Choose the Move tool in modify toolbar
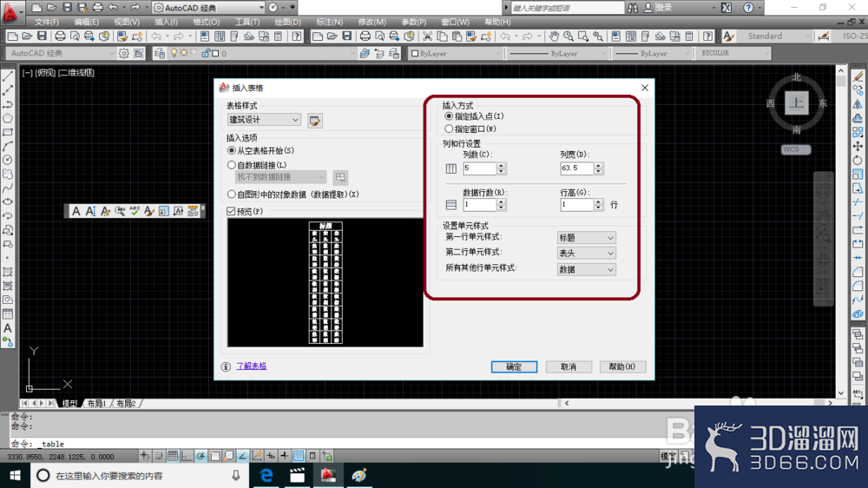 (x=858, y=146)
